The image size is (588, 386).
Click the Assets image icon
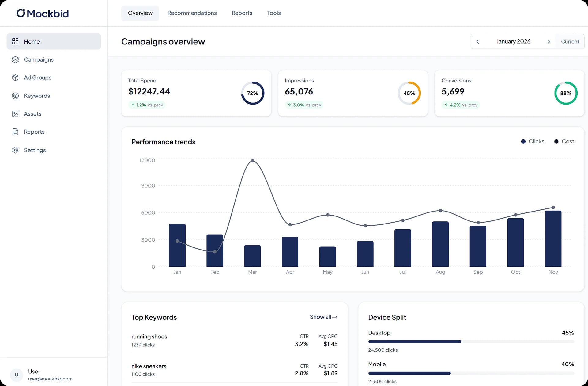[x=15, y=114]
